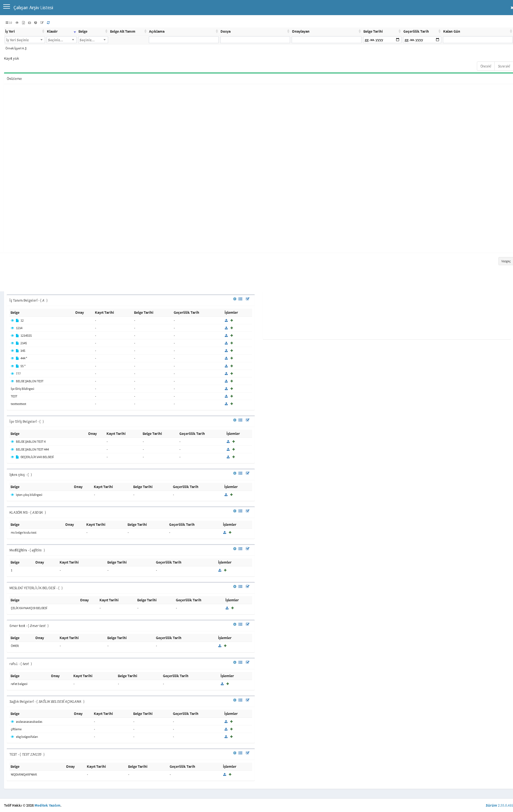513x812 pixels.
Task: Open the Klasör filter Seçiniz dropdown
Action: click(x=61, y=40)
